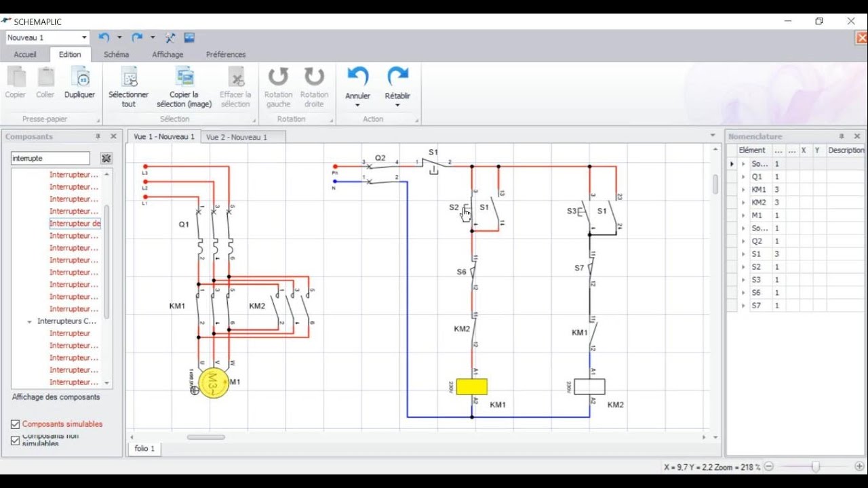Click the component search field
Screen dimensions: 868x488
click(50, 159)
